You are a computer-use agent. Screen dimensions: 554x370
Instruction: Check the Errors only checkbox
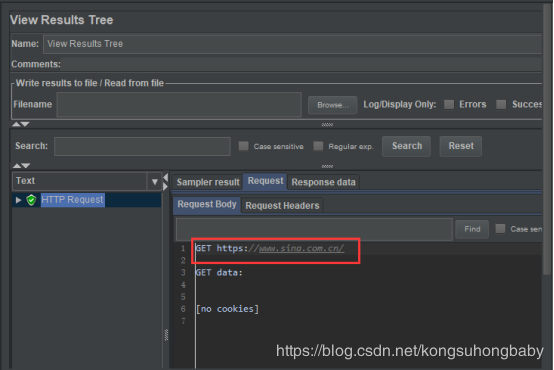tap(449, 104)
